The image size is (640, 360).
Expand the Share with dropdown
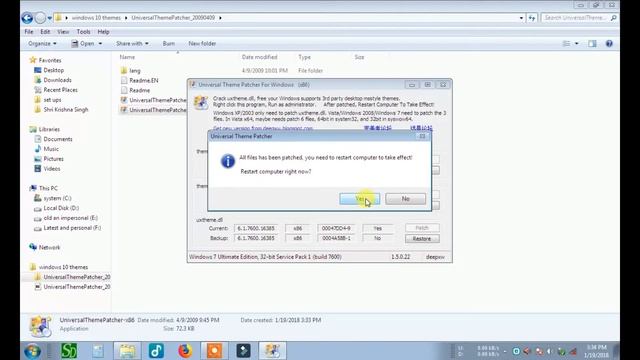click(x=132, y=43)
